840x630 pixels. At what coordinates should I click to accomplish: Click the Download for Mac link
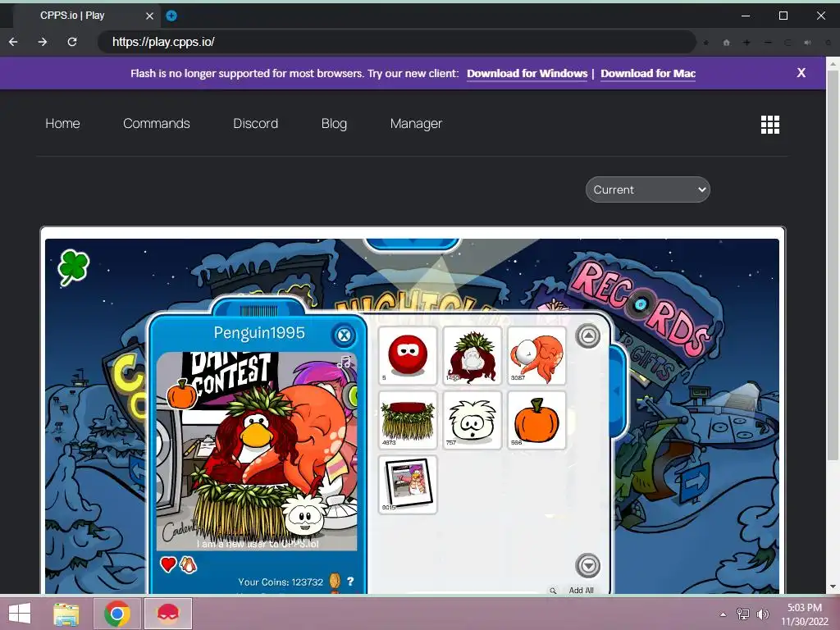[x=648, y=73]
